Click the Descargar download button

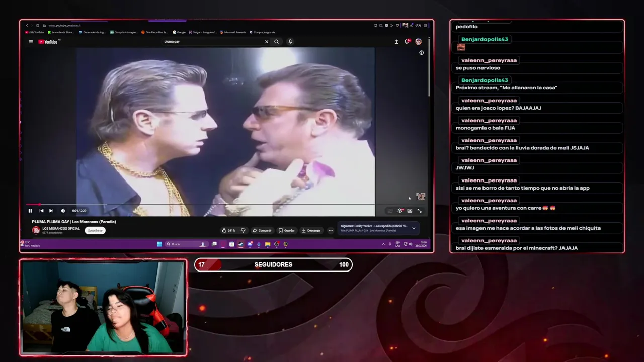pyautogui.click(x=311, y=230)
